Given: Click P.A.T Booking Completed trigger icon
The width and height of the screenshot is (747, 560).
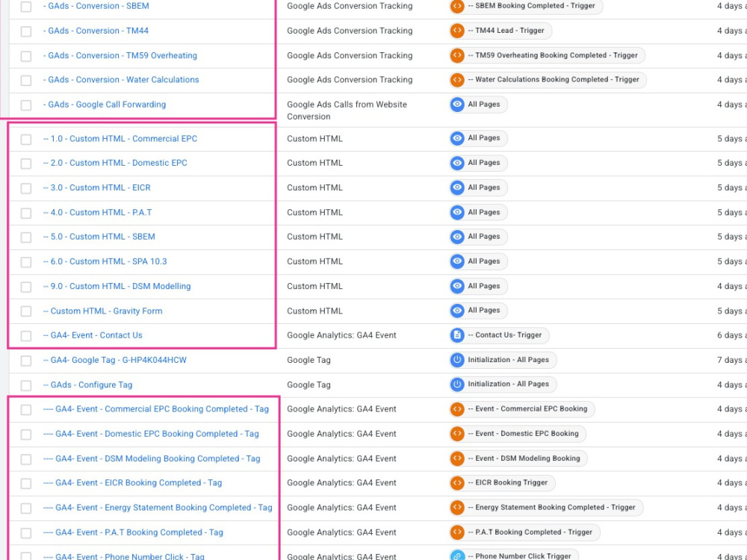Looking at the screenshot, I should 457,532.
